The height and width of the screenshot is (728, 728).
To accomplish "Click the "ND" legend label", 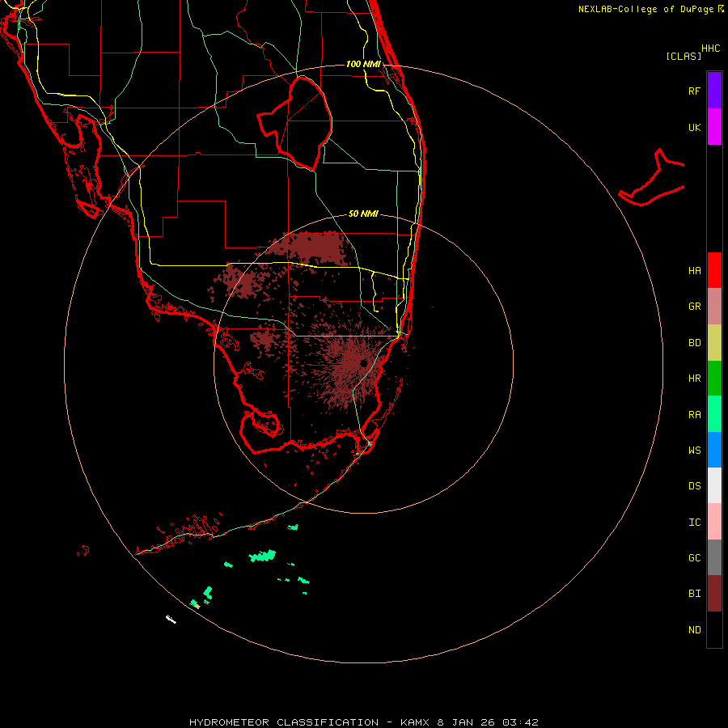I will point(694,630).
